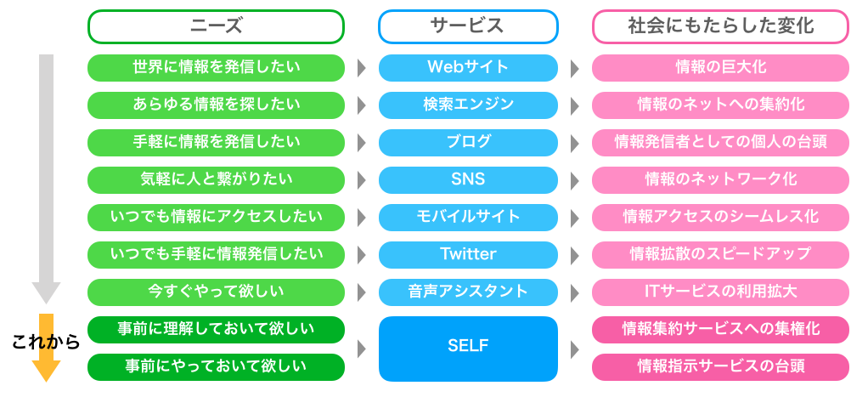Click the gray arrow right of 世界に情報を発信したい
The image size is (868, 397).
pos(362,68)
